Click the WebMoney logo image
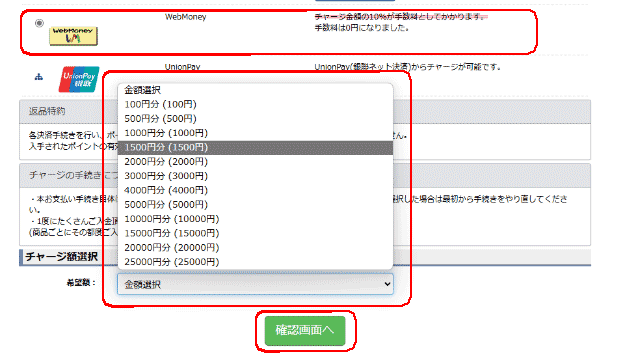 click(73, 36)
